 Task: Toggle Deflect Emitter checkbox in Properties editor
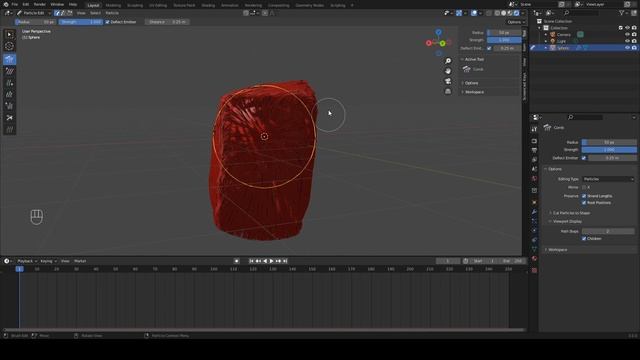click(x=584, y=158)
